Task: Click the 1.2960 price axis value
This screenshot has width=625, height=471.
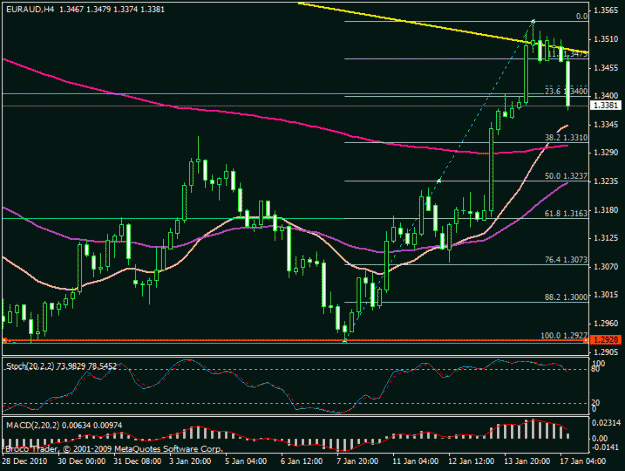Action: [606, 323]
